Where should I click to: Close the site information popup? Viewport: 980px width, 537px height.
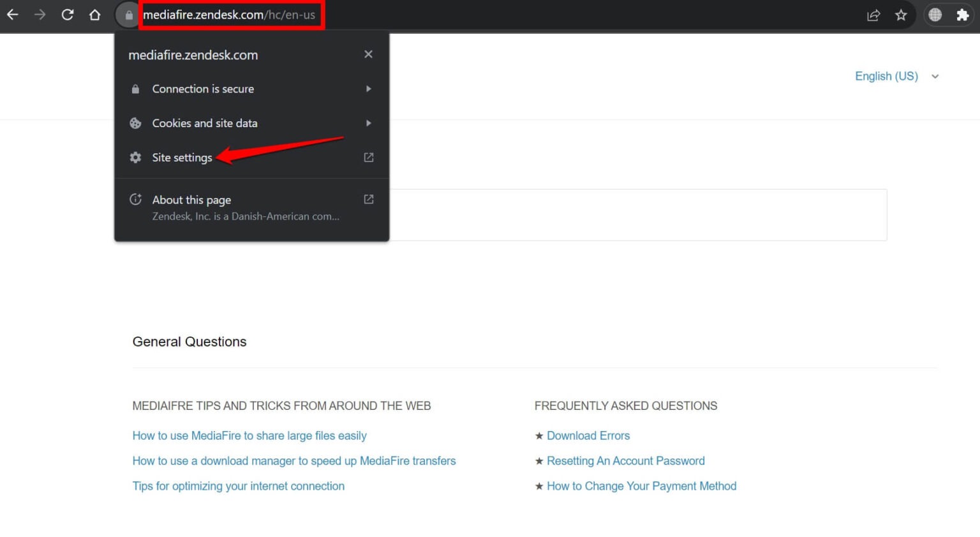click(x=368, y=54)
